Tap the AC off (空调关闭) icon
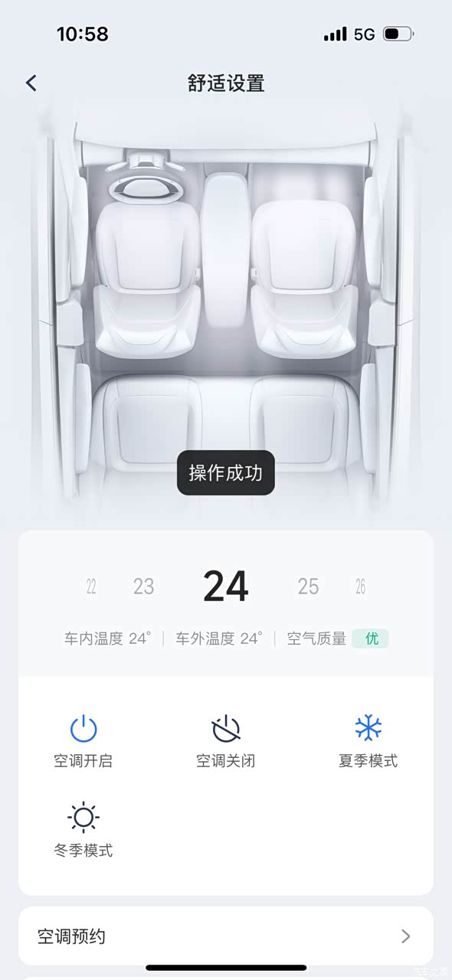Viewport: 452px width, 980px height. [x=226, y=728]
